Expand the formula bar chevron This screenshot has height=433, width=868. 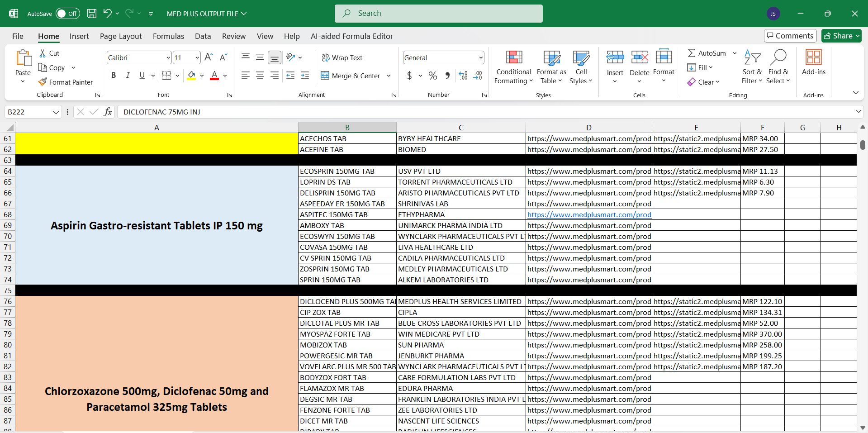(859, 111)
